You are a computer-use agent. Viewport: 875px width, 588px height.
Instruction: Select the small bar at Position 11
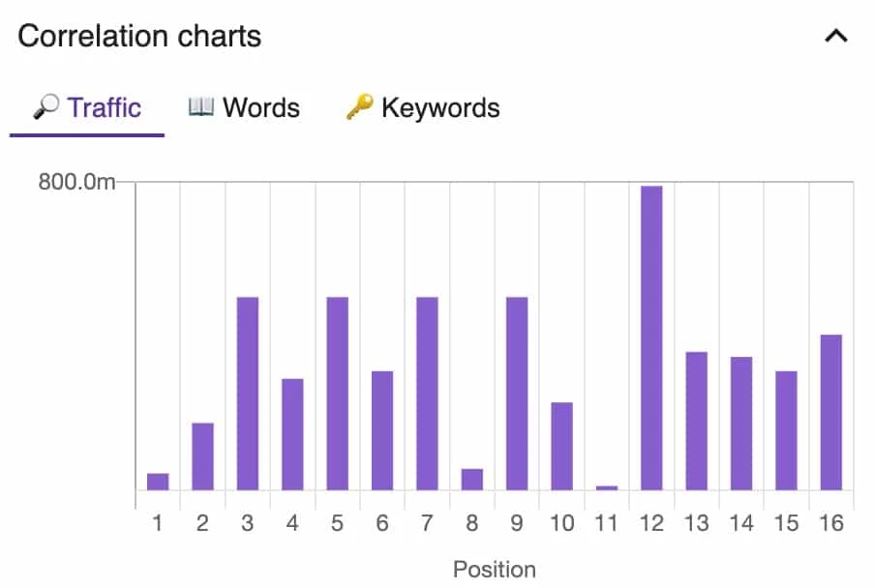tap(607, 488)
